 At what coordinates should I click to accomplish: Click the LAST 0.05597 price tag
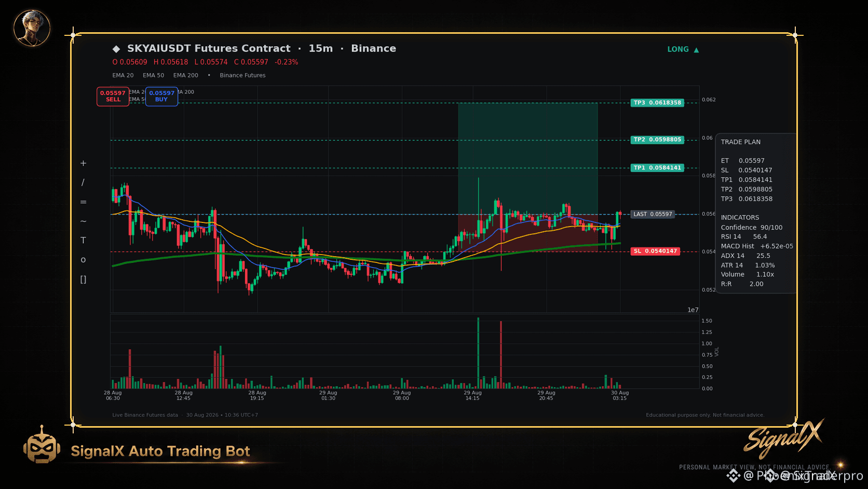click(653, 214)
